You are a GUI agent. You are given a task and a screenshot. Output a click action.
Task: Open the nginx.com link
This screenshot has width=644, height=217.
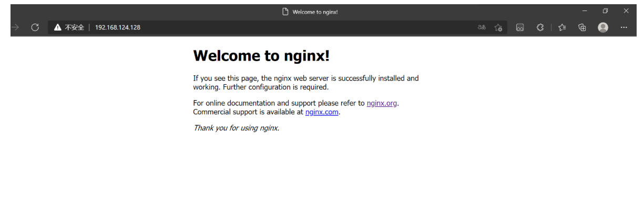(x=322, y=112)
